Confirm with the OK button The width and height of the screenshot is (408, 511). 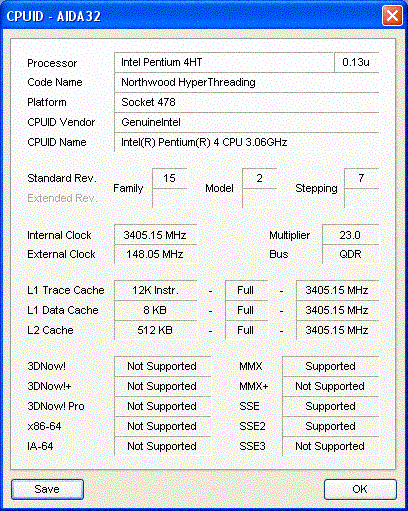360,489
